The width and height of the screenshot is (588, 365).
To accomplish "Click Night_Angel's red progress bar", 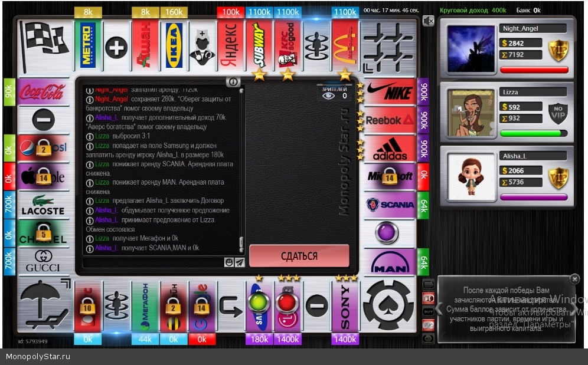I will (534, 70).
